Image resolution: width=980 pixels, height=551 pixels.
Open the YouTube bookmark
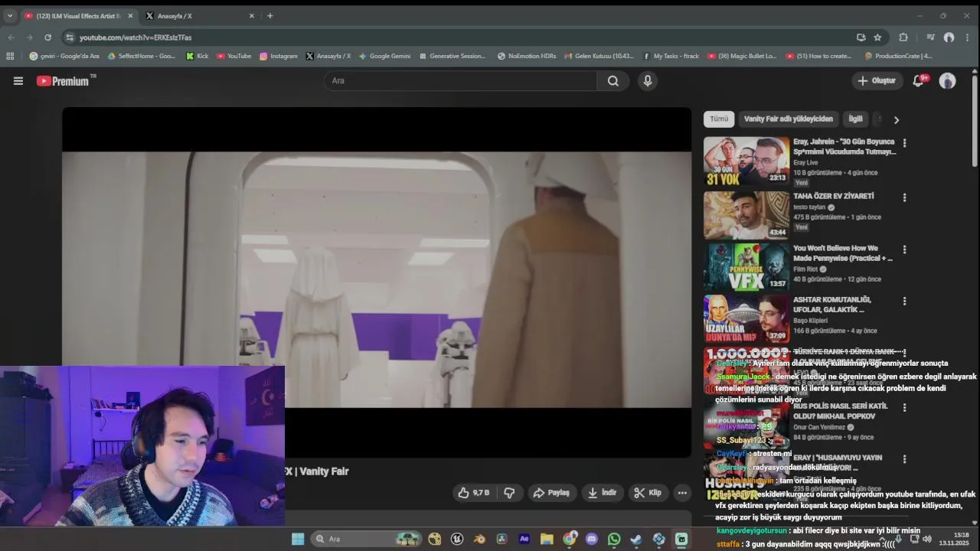tap(234, 56)
